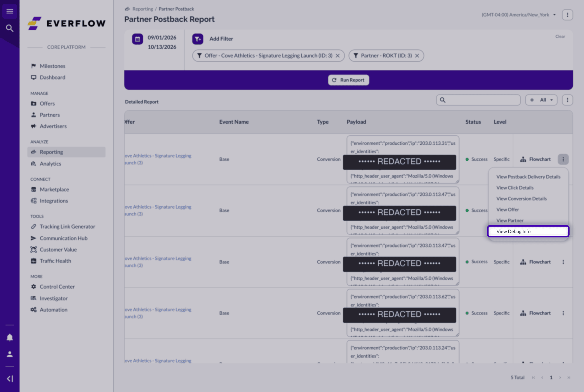
Task: Open Control Center under More
Action: [57, 287]
